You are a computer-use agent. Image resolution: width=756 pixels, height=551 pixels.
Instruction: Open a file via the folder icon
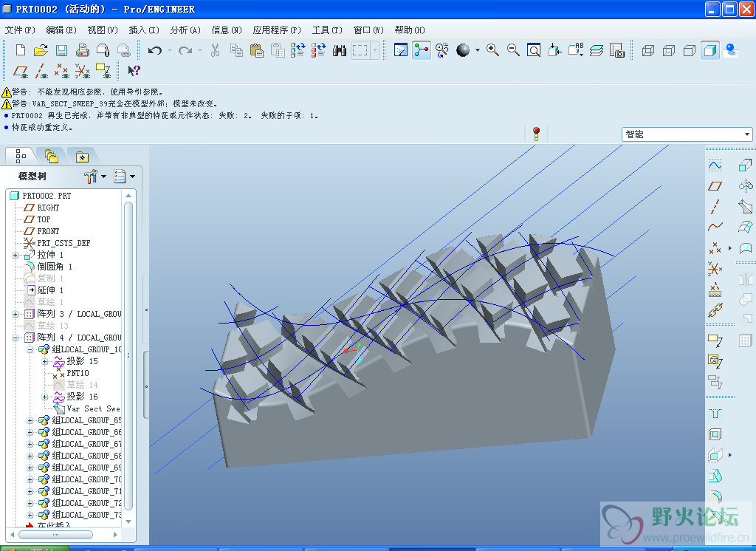pyautogui.click(x=41, y=50)
